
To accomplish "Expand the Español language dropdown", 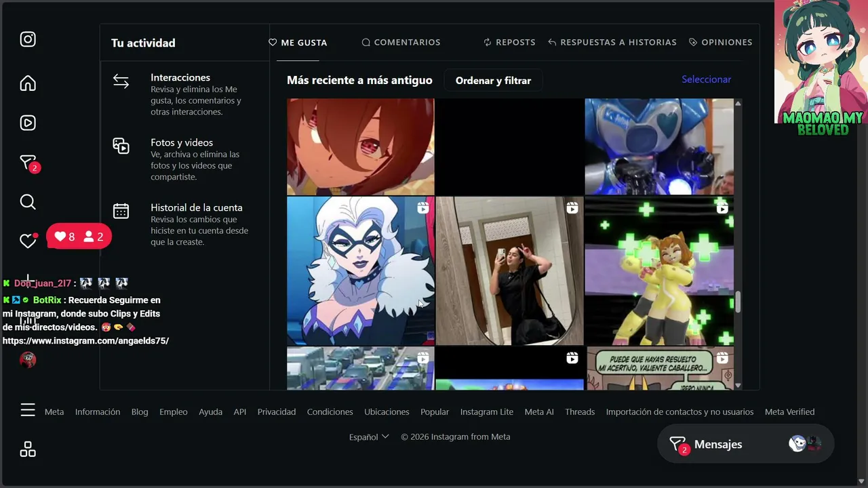I will click(369, 437).
